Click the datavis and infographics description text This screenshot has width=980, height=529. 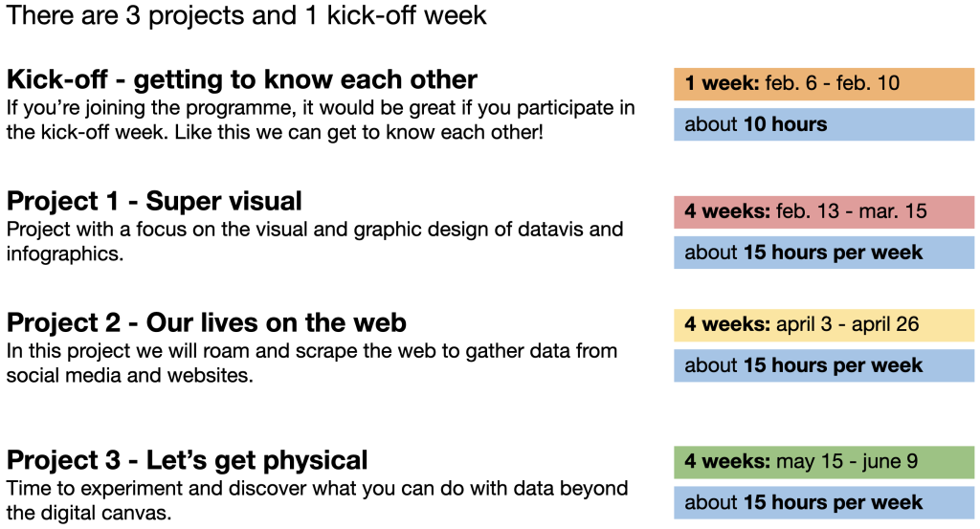(x=315, y=242)
